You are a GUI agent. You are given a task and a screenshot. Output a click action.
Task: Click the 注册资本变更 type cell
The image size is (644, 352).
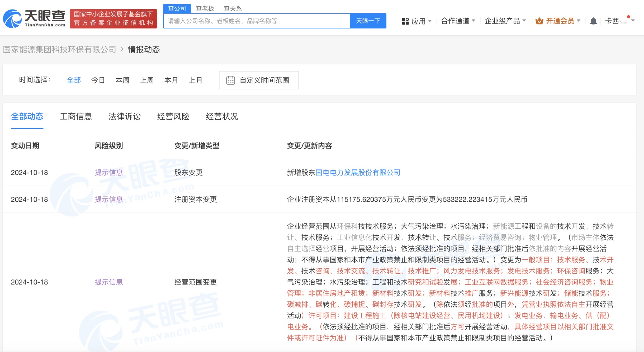click(195, 199)
